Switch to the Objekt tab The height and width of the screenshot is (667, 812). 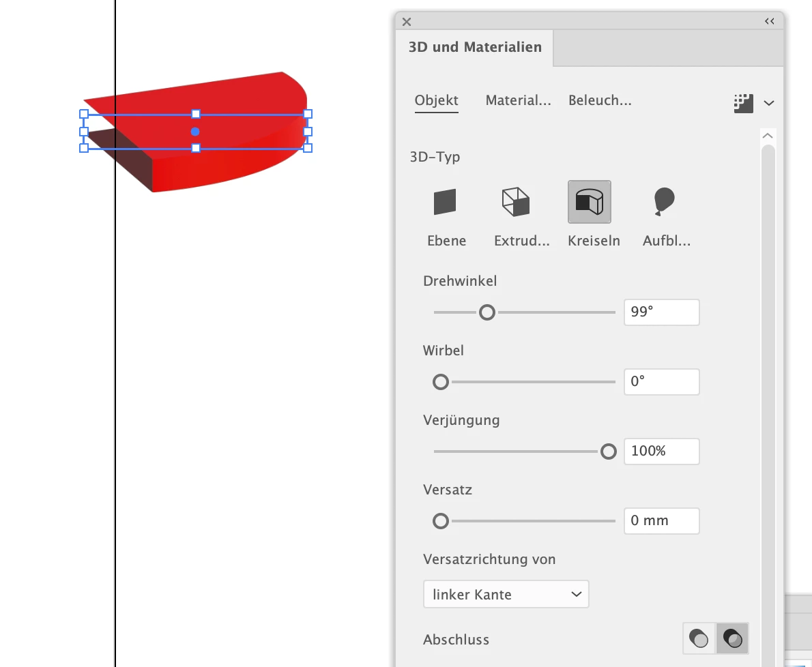pos(437,100)
